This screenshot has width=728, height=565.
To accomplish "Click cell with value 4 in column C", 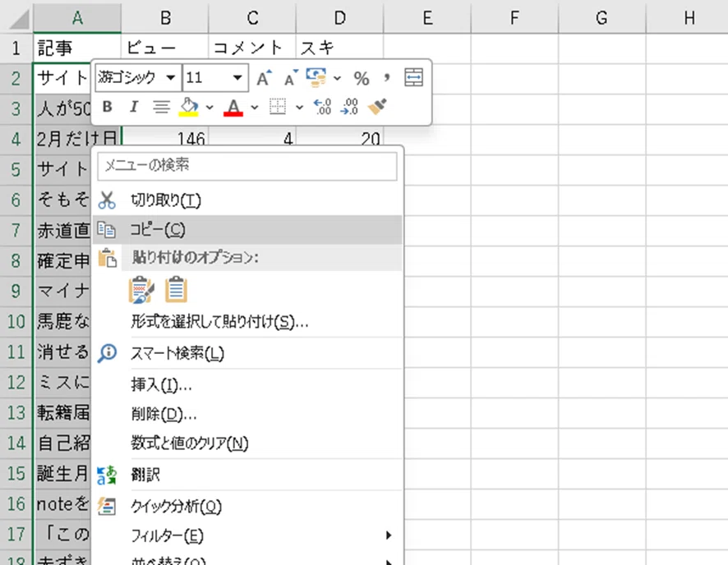I will 252,136.
